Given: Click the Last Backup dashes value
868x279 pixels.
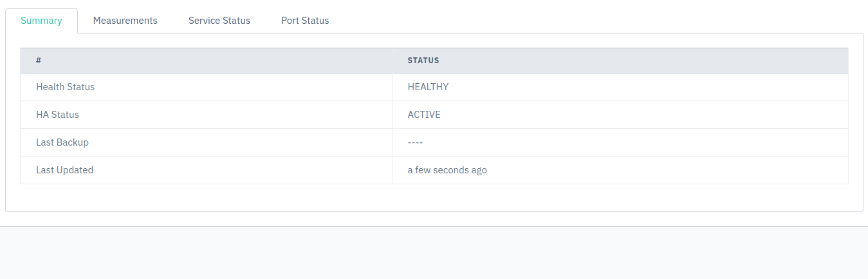Looking at the screenshot, I should pyautogui.click(x=415, y=142).
